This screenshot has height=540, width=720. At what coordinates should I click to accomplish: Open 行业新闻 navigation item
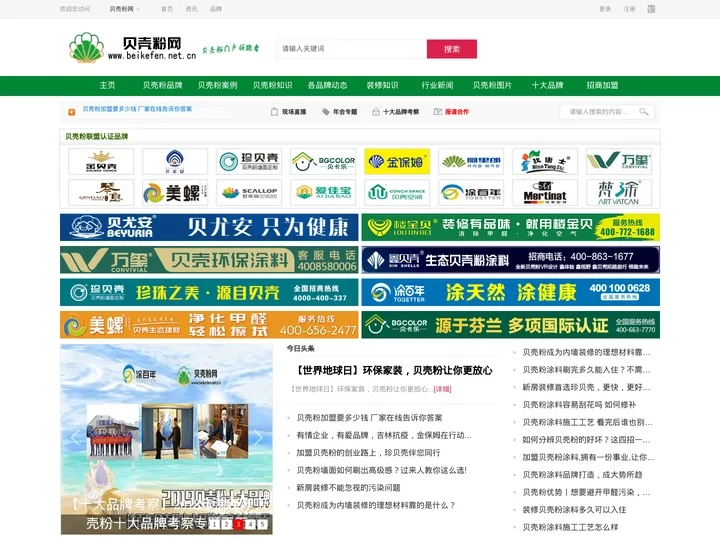click(x=437, y=85)
